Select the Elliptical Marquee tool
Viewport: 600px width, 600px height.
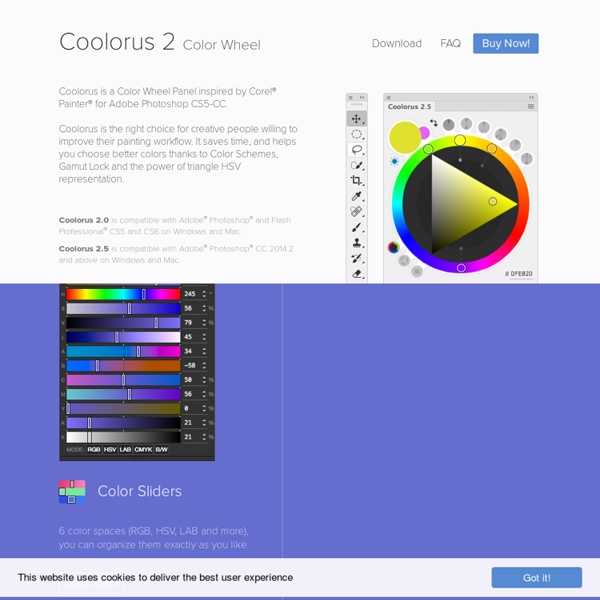(357, 134)
